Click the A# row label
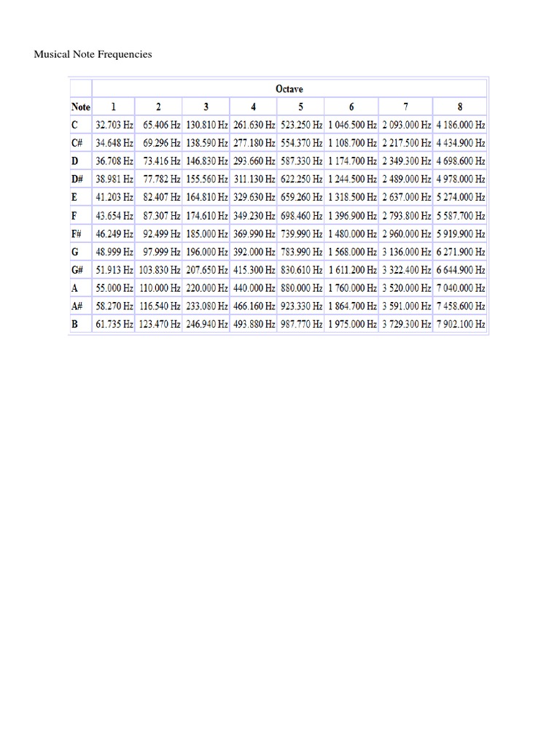560x747 pixels. pos(79,306)
